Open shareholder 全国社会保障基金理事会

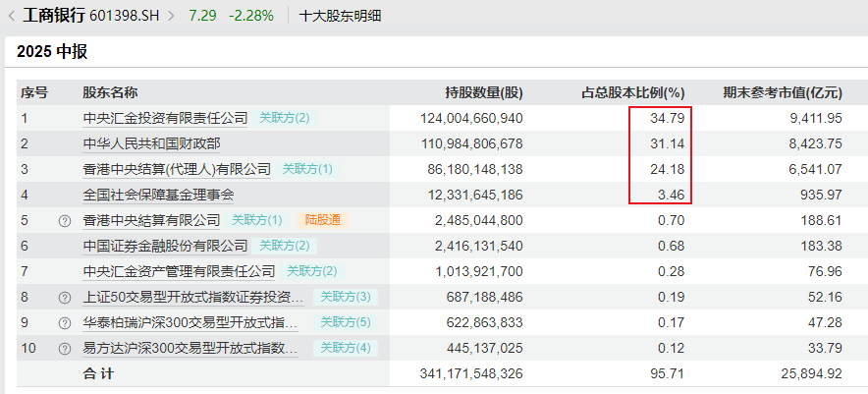pyautogui.click(x=158, y=195)
